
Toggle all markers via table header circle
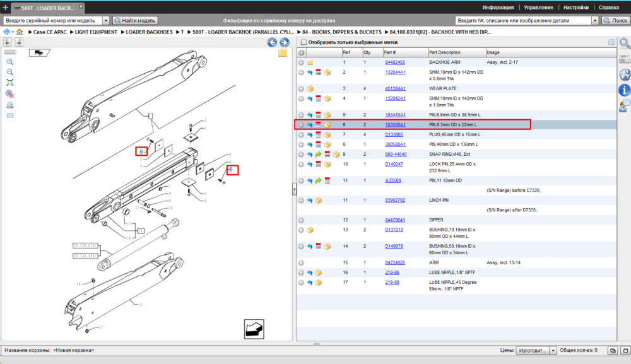[302, 53]
